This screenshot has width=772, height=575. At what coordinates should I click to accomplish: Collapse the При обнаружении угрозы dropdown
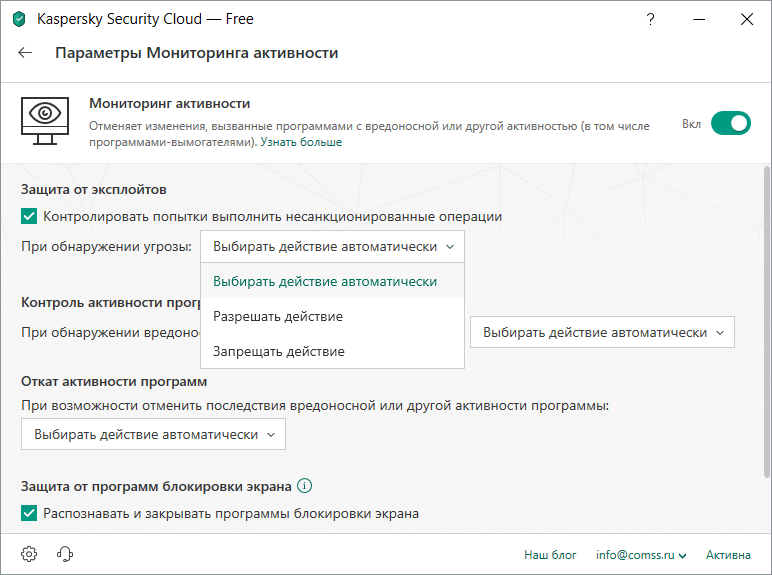coord(332,246)
